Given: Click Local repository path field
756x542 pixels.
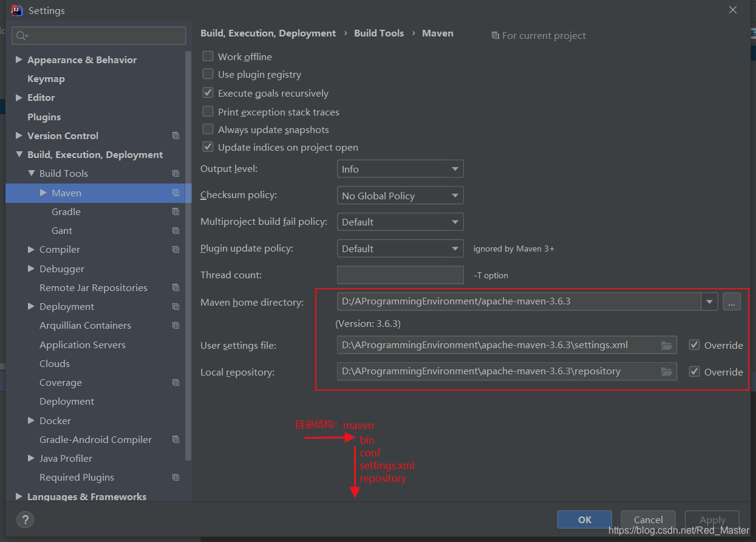Looking at the screenshot, I should pos(507,371).
